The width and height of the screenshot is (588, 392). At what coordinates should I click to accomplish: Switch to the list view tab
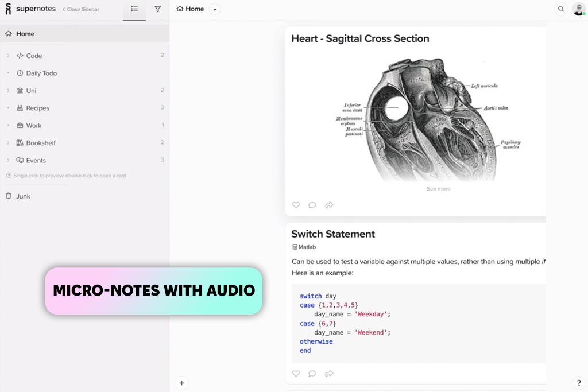134,9
